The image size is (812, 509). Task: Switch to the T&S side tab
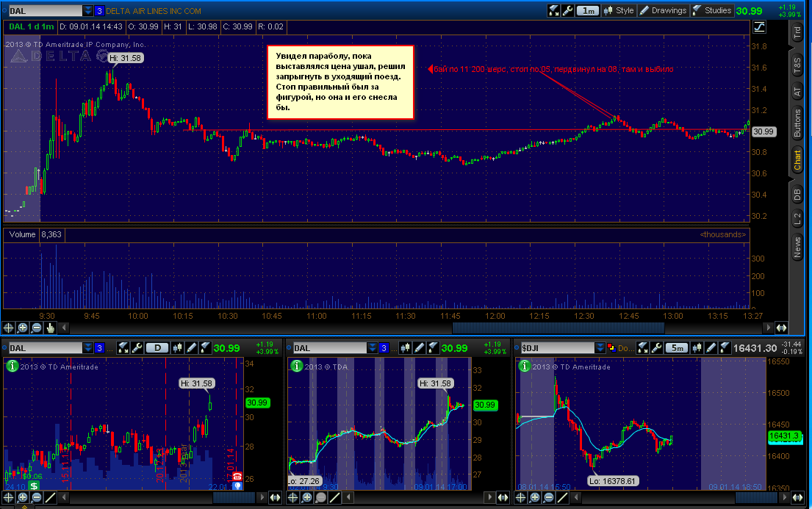click(797, 65)
